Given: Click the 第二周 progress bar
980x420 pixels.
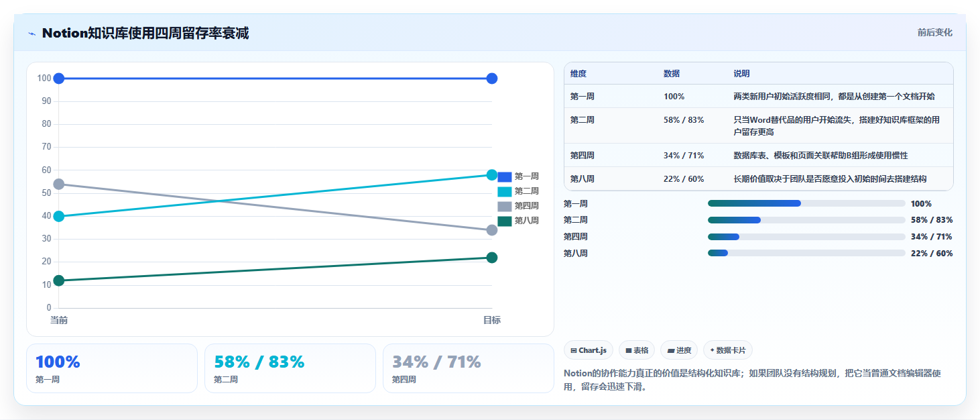Looking at the screenshot, I should [806, 220].
